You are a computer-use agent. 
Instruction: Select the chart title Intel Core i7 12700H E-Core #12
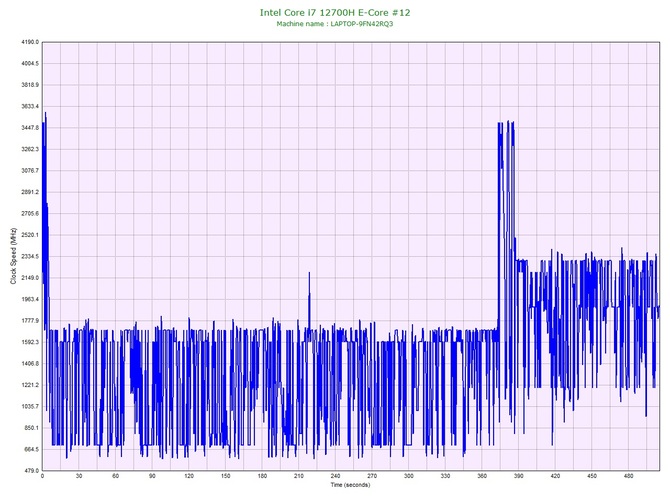(335, 12)
